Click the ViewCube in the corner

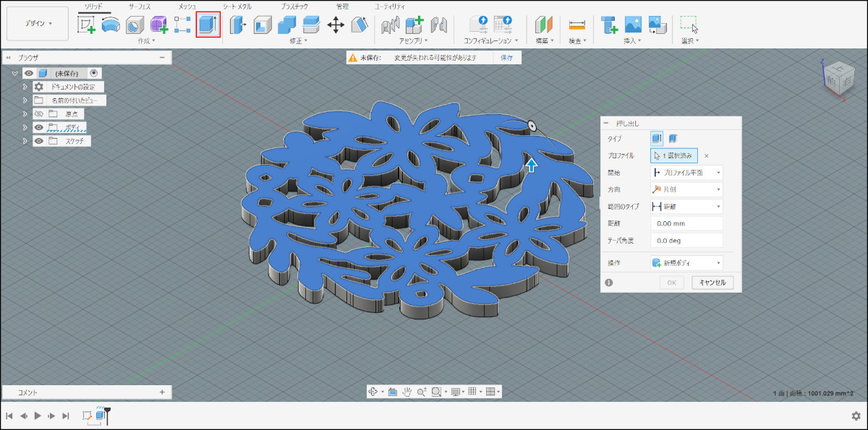click(841, 77)
